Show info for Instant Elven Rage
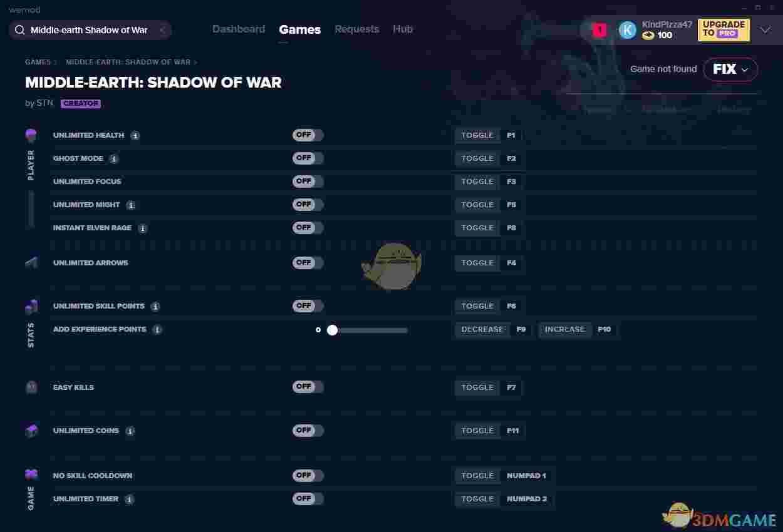This screenshot has width=783, height=532. coord(143,228)
